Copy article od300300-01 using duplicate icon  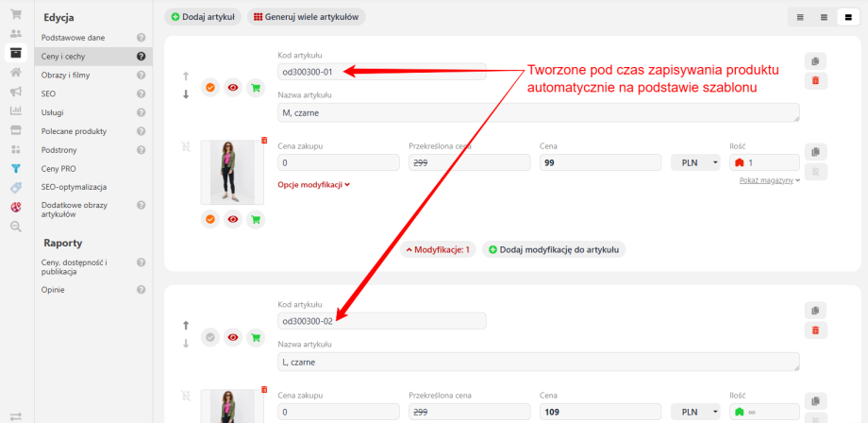[x=815, y=60]
